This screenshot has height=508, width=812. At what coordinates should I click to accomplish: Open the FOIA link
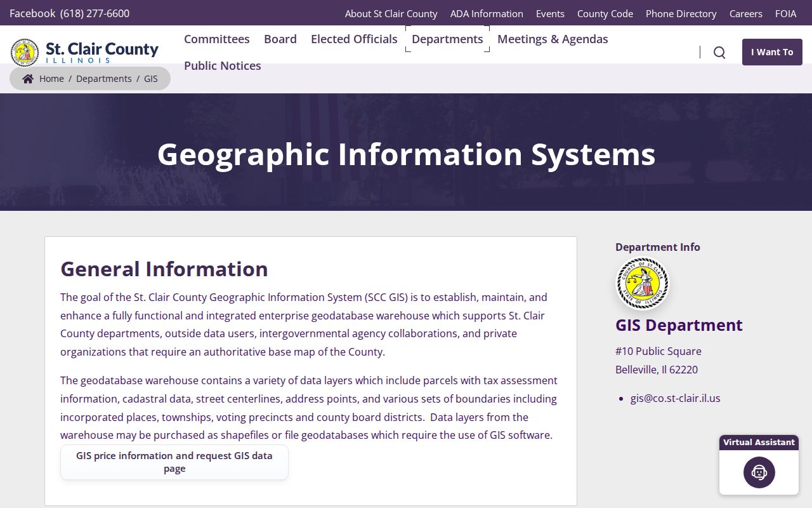(786, 13)
